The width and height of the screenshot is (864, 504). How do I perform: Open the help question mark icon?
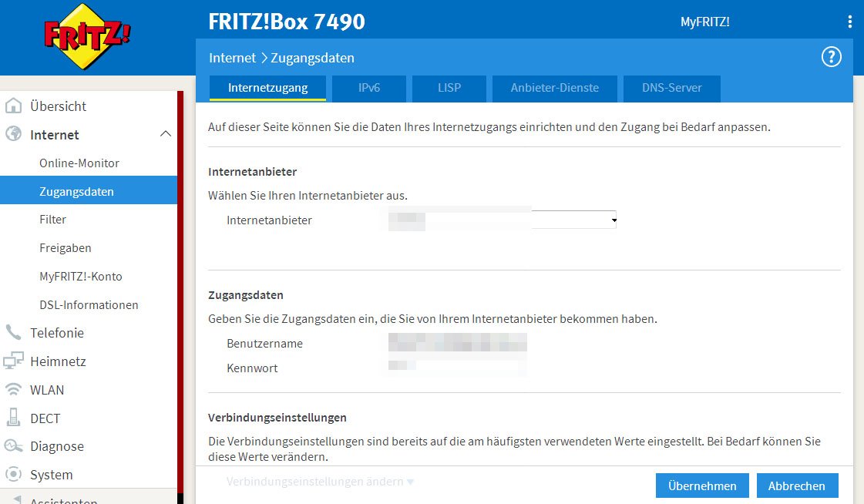(831, 57)
